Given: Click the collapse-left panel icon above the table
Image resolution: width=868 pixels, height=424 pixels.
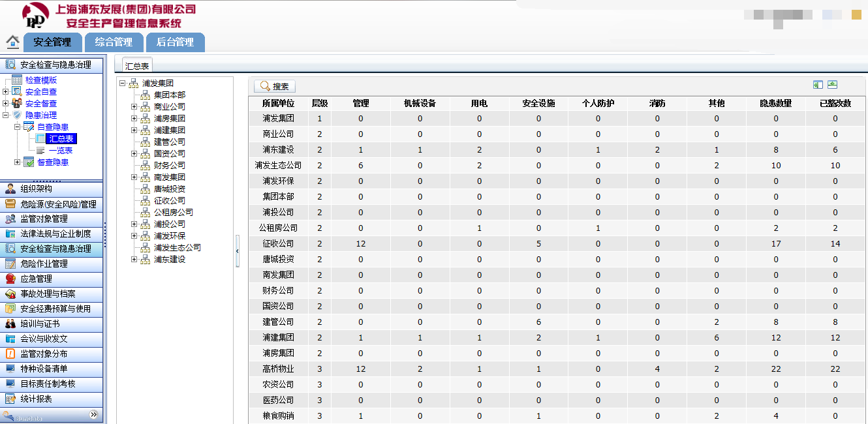Looking at the screenshot, I should click(818, 85).
